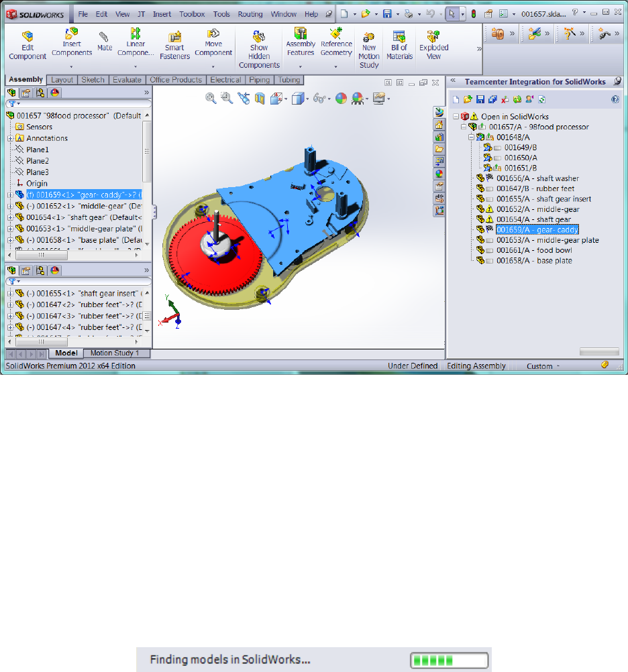Viewport: 628px width, 672px height.
Task: Click Linear Component Pattern tool
Action: 136,43
